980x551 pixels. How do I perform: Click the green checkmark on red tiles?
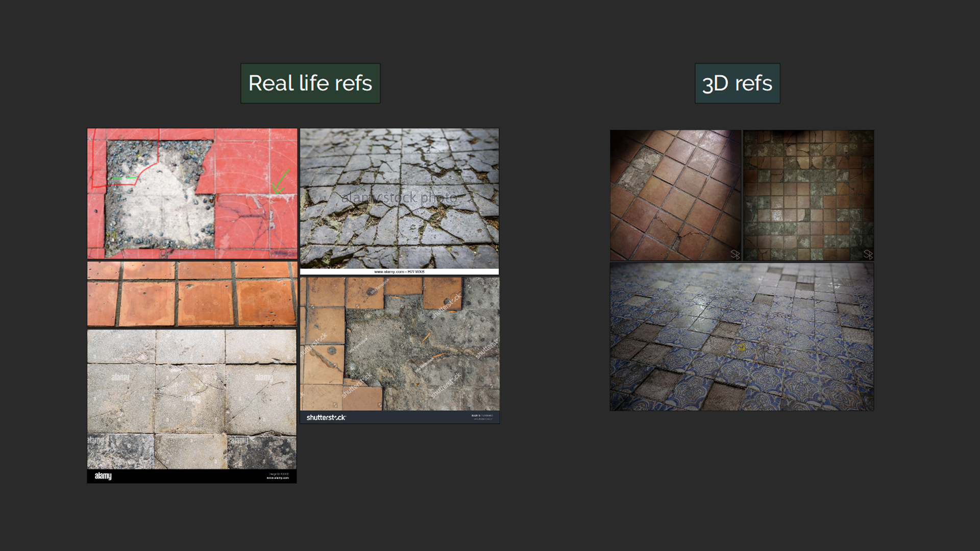tap(280, 182)
